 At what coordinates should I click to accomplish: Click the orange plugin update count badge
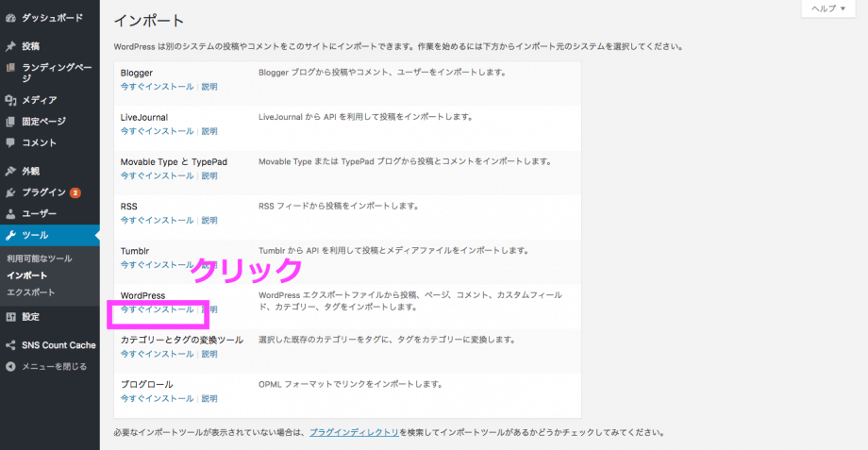pyautogui.click(x=75, y=193)
